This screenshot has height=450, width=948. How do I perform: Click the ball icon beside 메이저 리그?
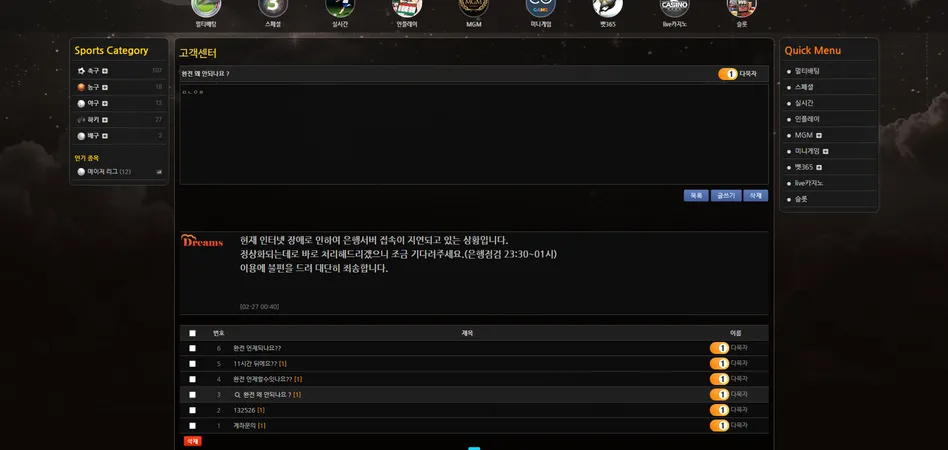(81, 172)
